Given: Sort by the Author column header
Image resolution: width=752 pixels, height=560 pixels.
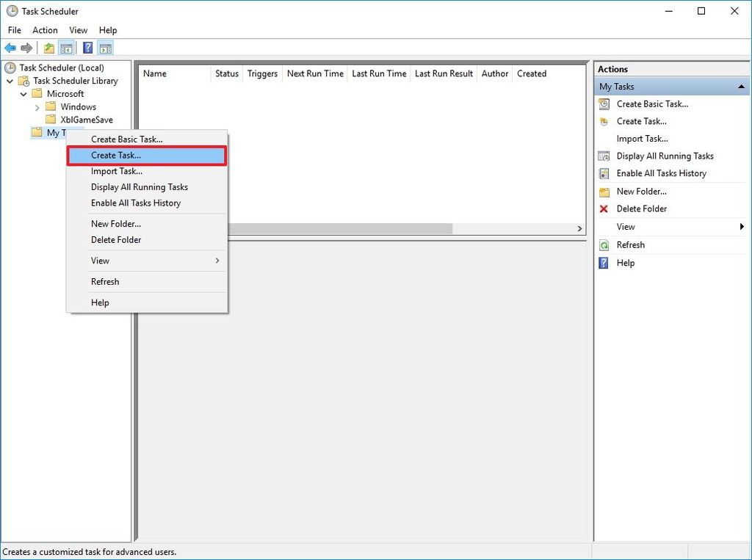Looking at the screenshot, I should (x=495, y=74).
